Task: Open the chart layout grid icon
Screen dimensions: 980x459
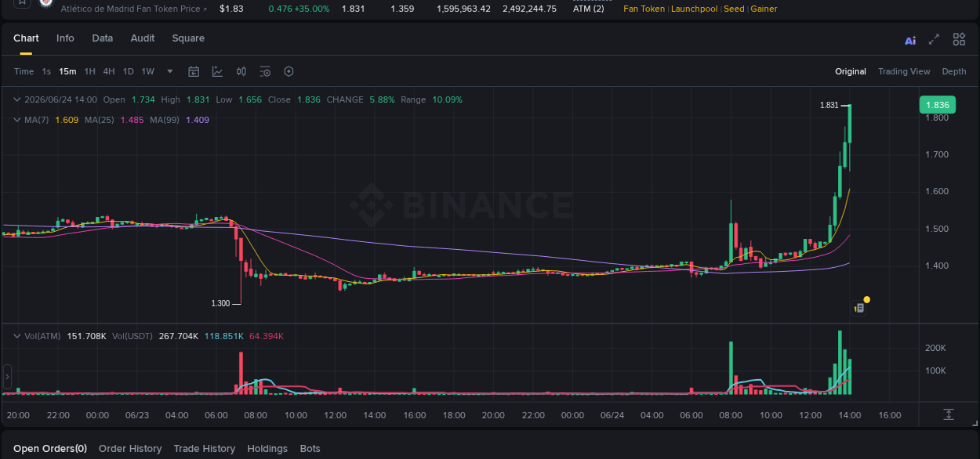Action: click(x=959, y=39)
